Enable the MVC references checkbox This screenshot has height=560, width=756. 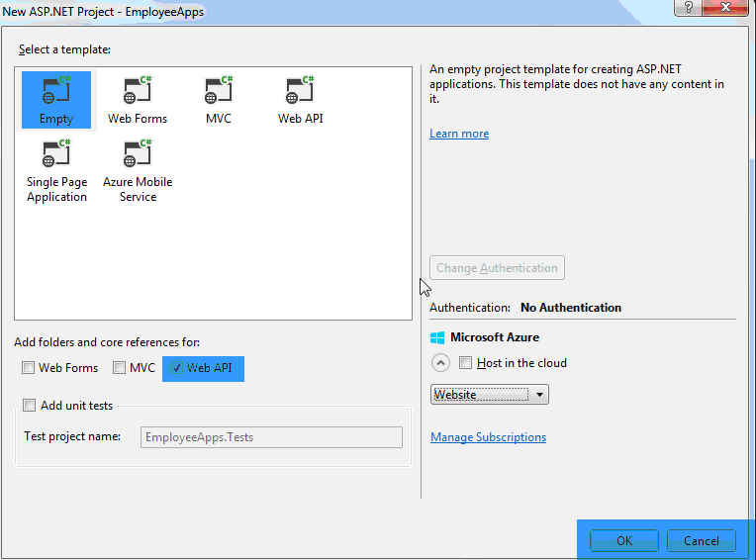(119, 368)
